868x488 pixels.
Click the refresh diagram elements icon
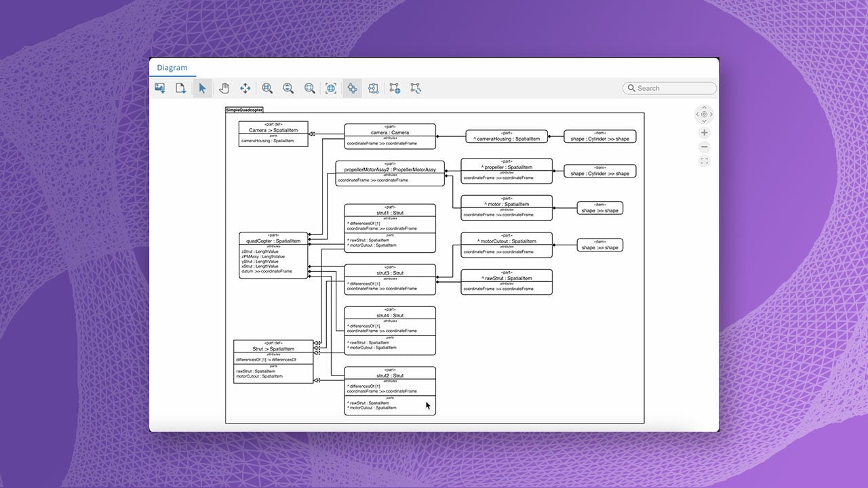tap(416, 88)
